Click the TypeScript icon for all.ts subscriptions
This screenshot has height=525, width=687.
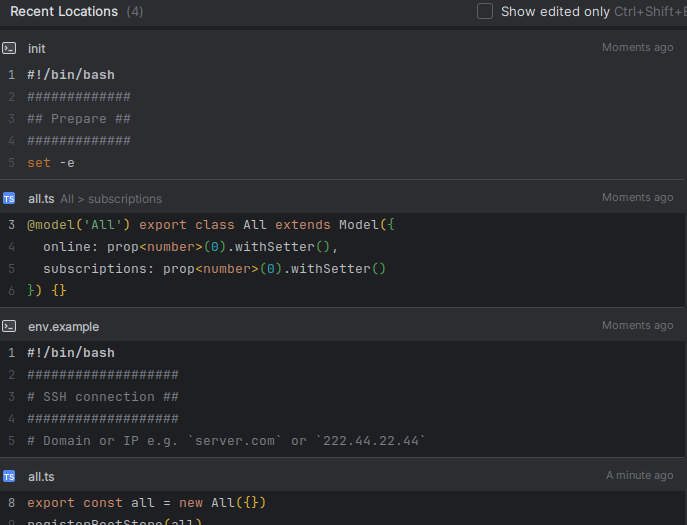[x=9, y=198]
